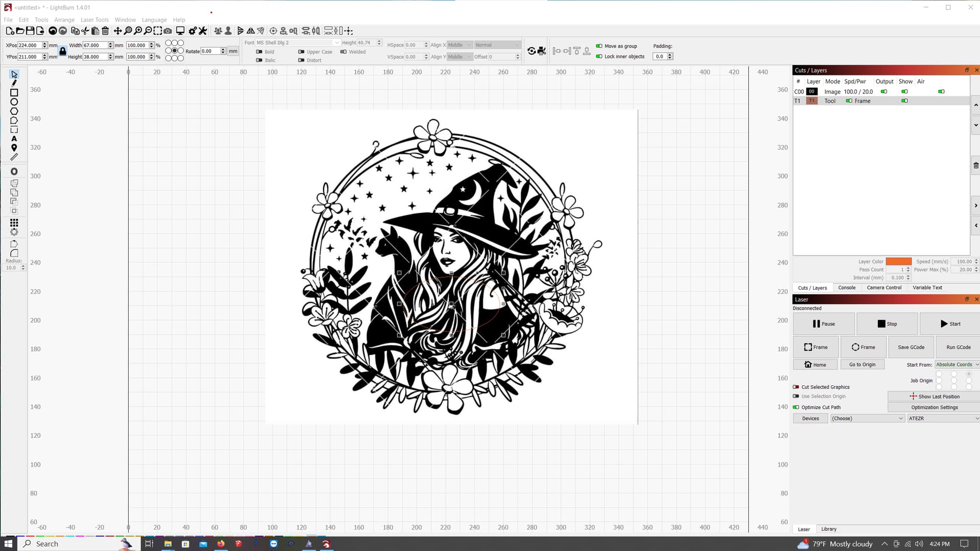Zoom in using magnifier plus icon
980x551 pixels.
tap(138, 31)
